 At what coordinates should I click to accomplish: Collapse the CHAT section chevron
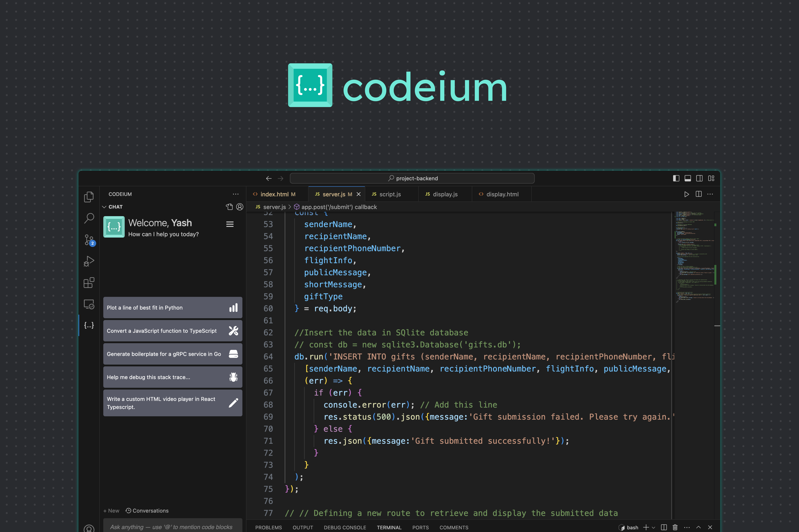pyautogui.click(x=104, y=207)
